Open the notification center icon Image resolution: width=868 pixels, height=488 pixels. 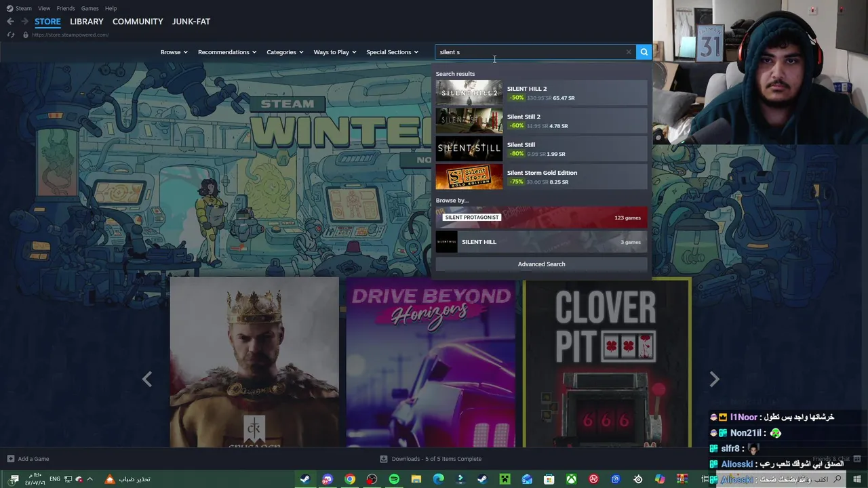pyautogui.click(x=14, y=479)
